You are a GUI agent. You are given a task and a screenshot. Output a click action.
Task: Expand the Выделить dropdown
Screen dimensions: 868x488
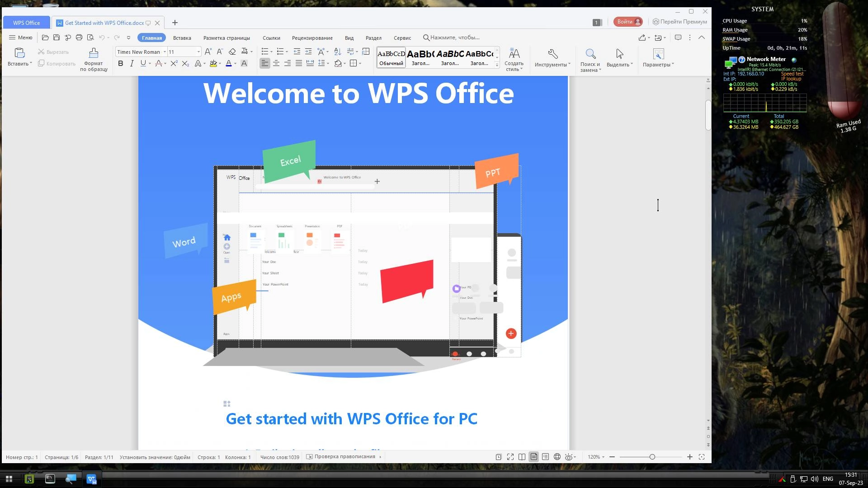pyautogui.click(x=632, y=64)
